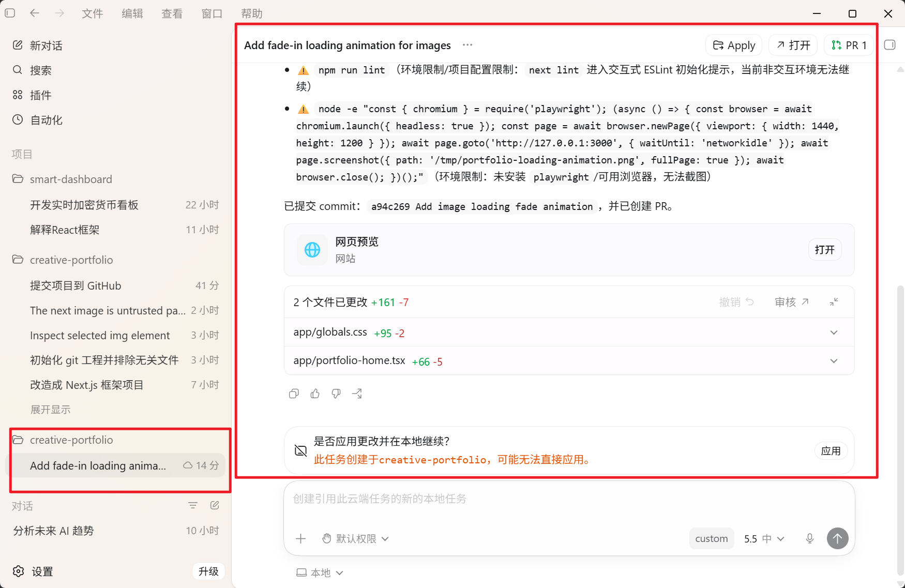Click the new chat icon beside 对话

[215, 506]
